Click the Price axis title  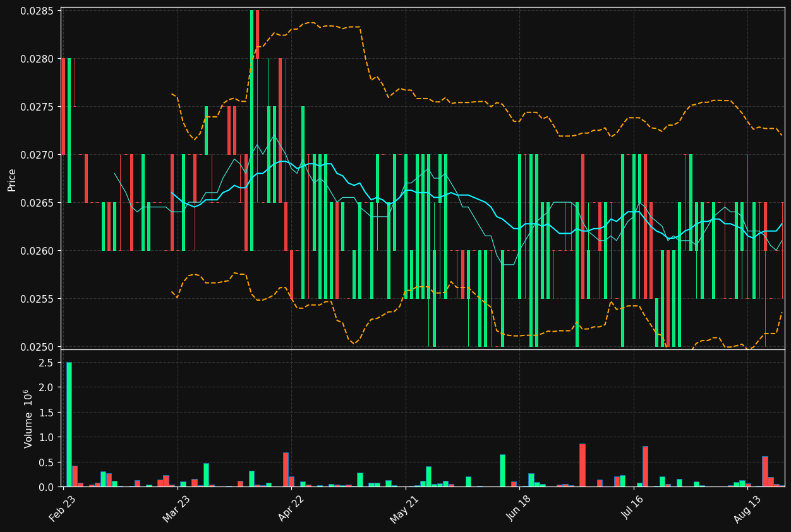point(12,179)
